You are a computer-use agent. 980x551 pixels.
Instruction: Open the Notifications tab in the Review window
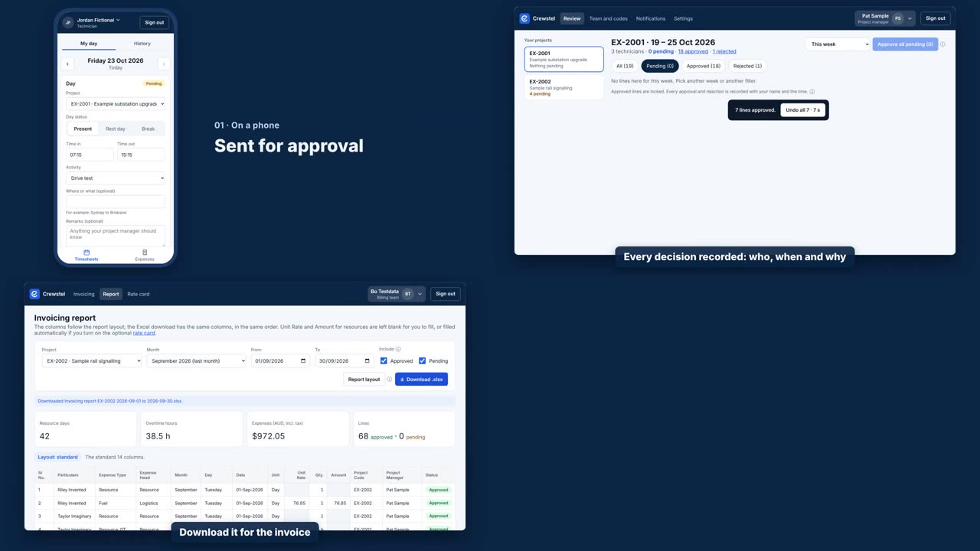[x=651, y=18]
